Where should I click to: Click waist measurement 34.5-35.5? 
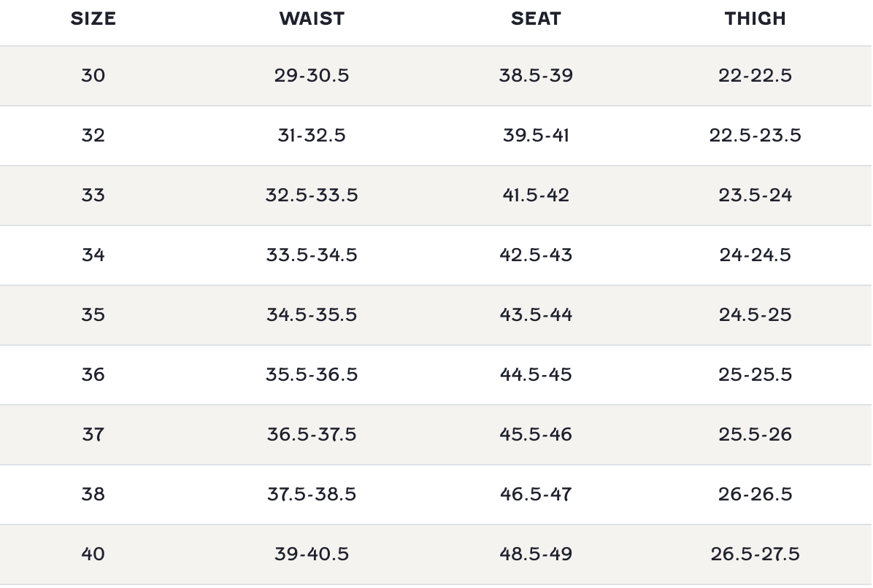click(312, 314)
